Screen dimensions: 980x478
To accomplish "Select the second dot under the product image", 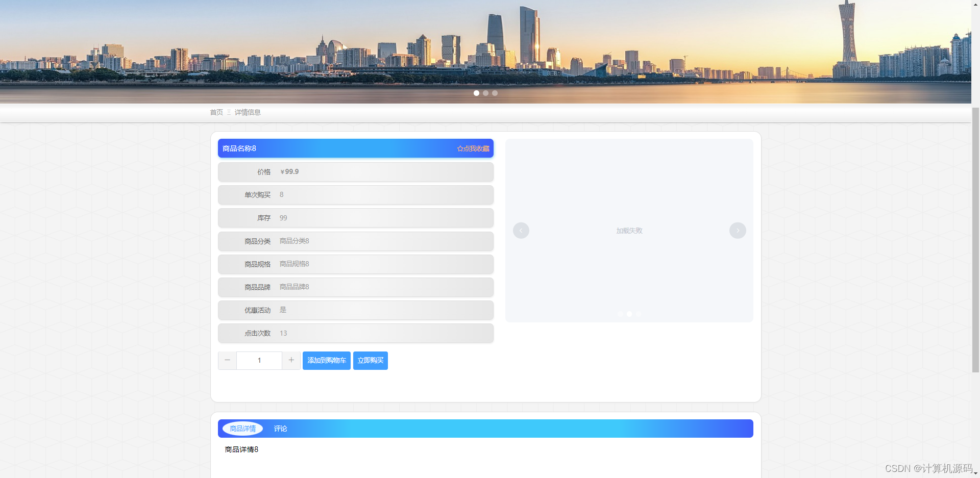I will 629,314.
